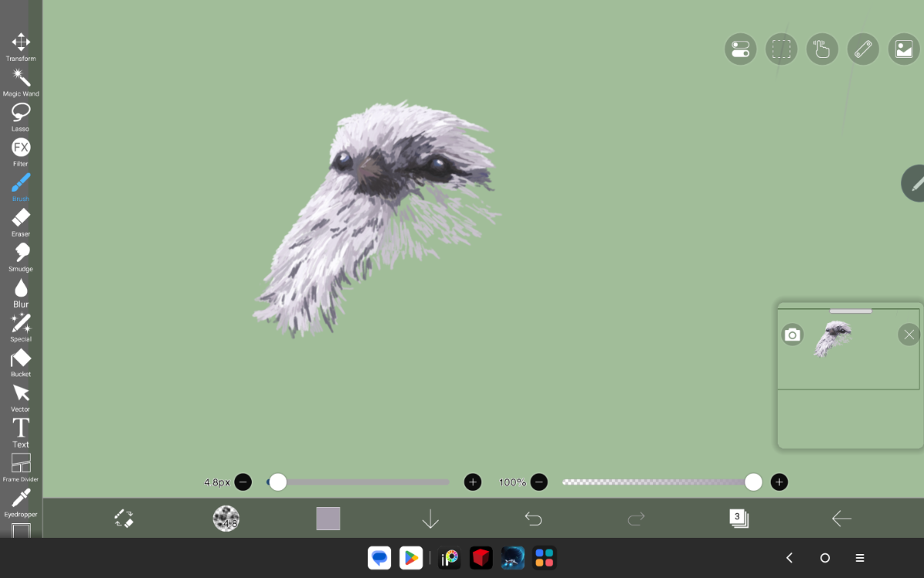Close the reference window
This screenshot has width=924, height=578.
(x=909, y=334)
